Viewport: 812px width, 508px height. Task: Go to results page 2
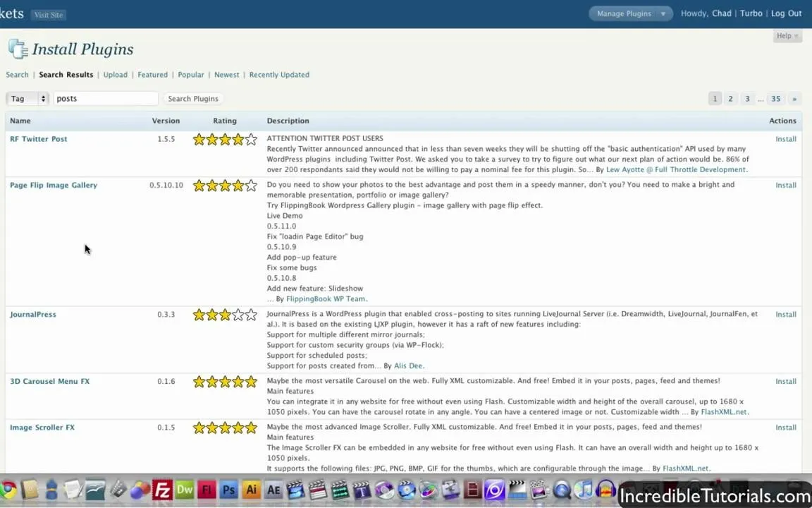731,99
